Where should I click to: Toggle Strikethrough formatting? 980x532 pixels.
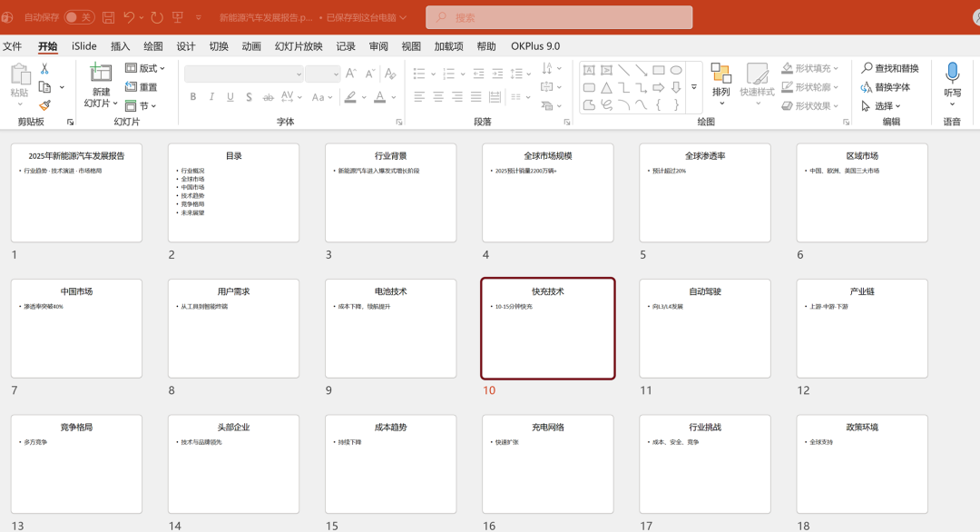[x=268, y=97]
